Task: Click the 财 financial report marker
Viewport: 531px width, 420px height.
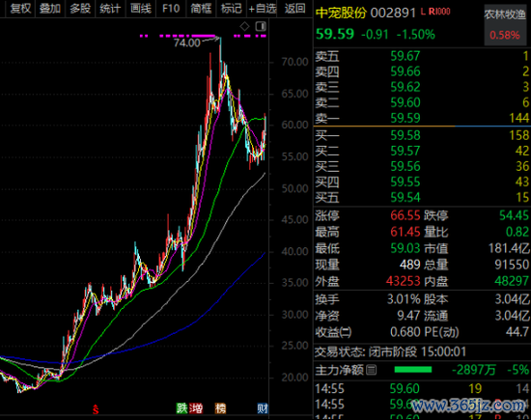Action: click(263, 408)
